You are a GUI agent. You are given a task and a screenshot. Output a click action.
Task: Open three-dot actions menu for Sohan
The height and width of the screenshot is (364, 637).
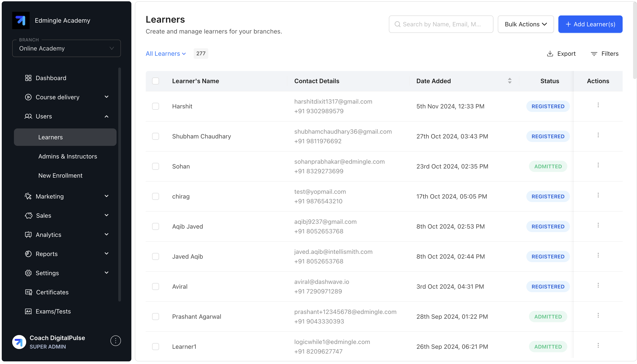[598, 165]
